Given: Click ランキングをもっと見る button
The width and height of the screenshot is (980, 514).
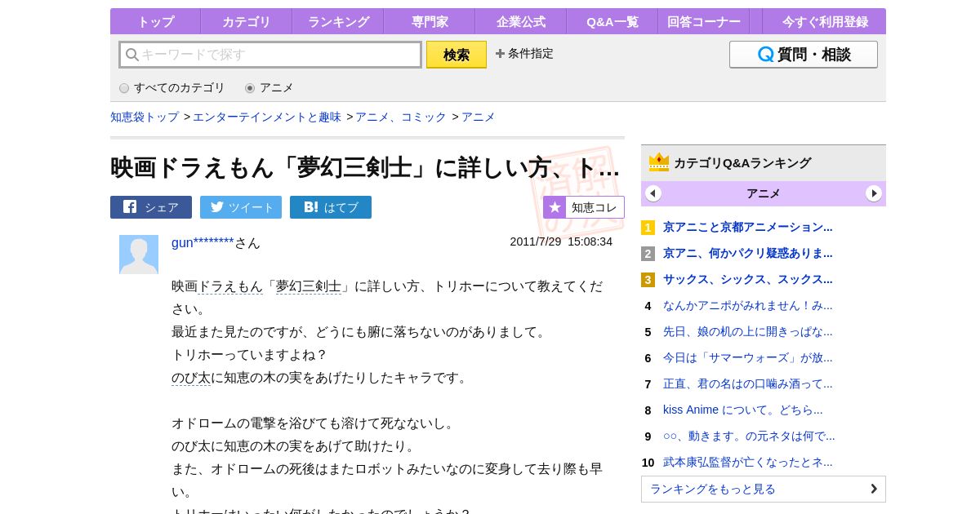Looking at the screenshot, I should pyautogui.click(x=764, y=489).
